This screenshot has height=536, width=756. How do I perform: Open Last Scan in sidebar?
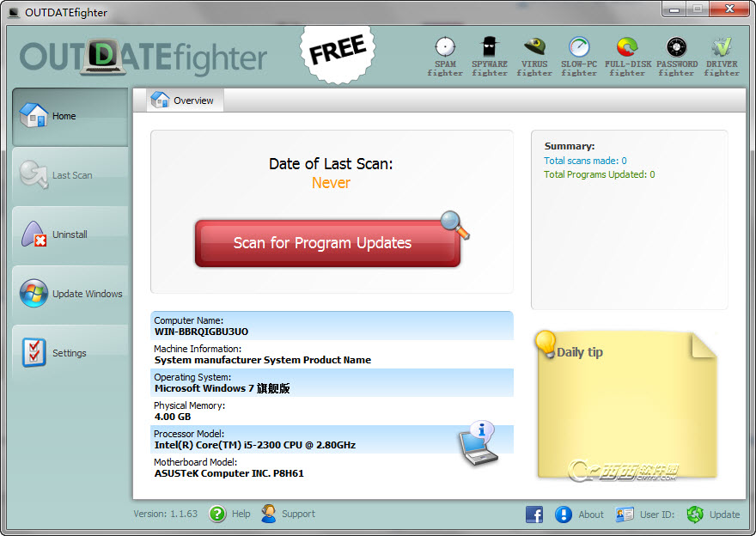tap(70, 176)
